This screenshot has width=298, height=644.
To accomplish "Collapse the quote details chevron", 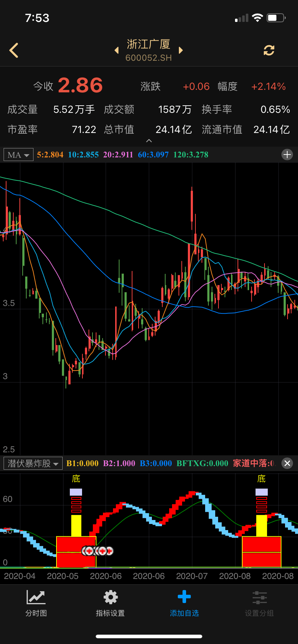I will 149,141.
